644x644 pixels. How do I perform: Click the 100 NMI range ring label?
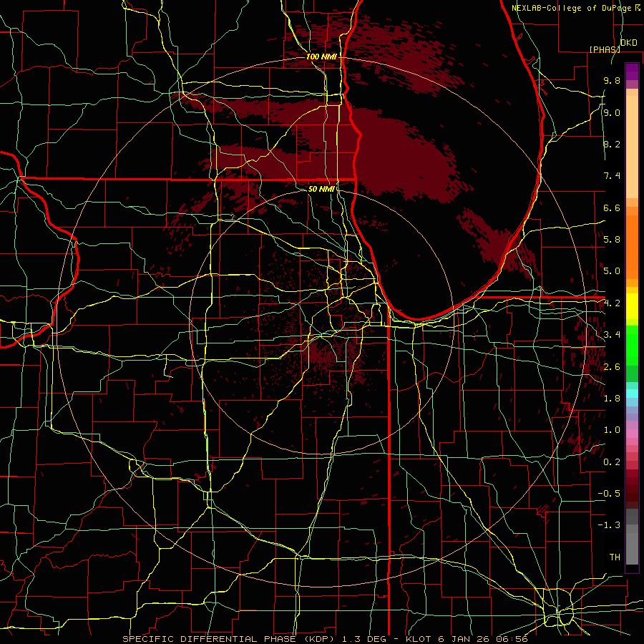coord(321,57)
